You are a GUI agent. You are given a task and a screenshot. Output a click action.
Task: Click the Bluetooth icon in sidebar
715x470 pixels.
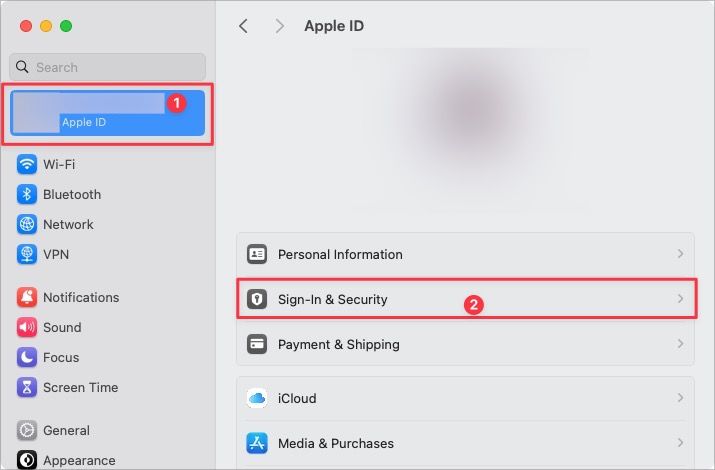tap(27, 195)
